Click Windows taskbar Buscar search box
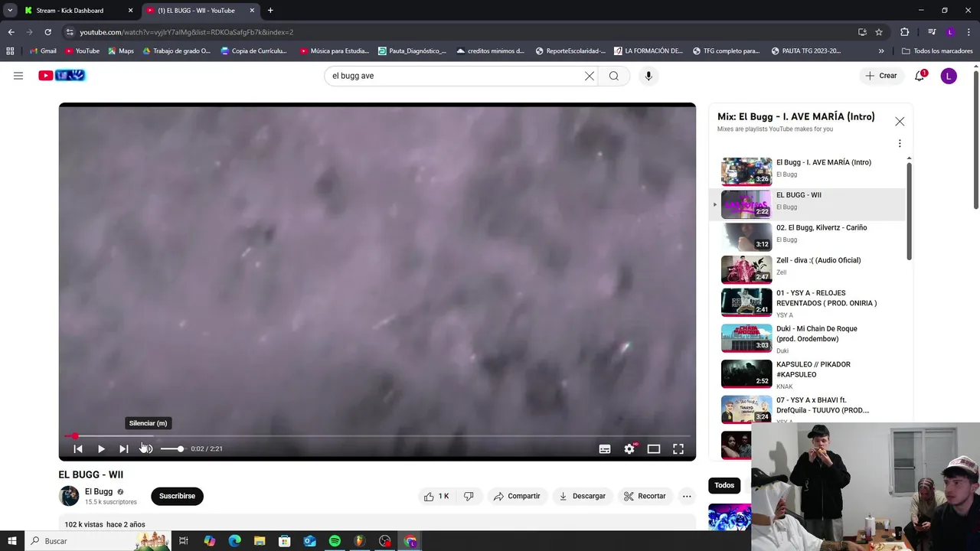 97,541
